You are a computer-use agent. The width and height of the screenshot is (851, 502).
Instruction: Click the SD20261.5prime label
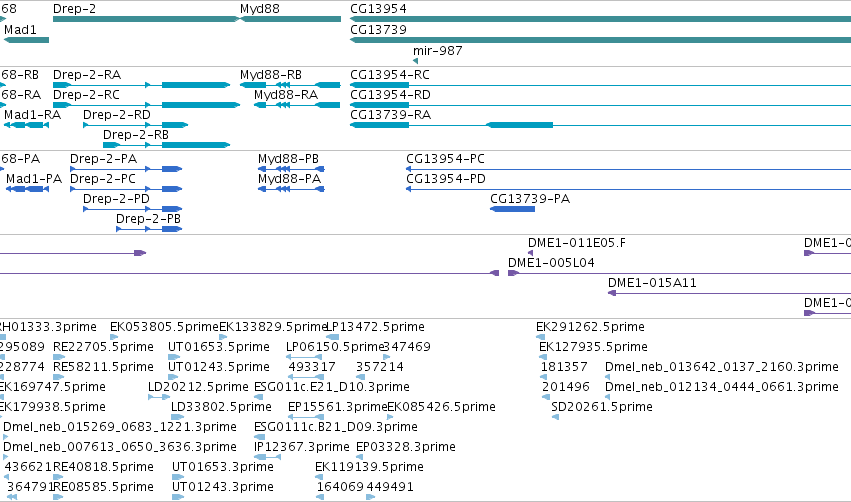[x=602, y=407]
